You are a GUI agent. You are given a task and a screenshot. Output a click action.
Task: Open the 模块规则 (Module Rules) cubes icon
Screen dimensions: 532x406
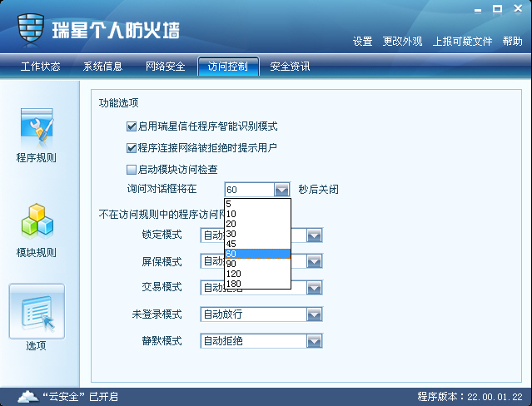click(x=37, y=221)
